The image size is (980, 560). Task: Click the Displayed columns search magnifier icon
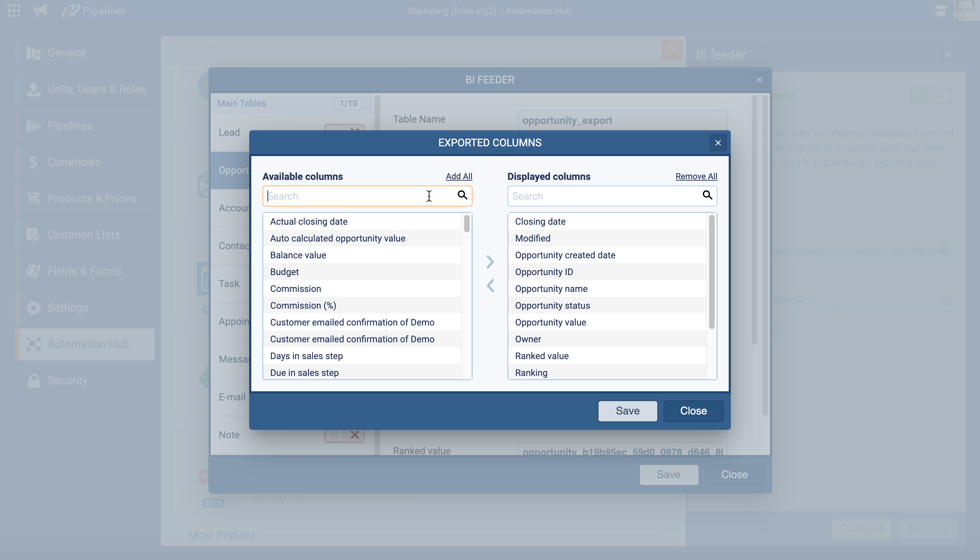(x=707, y=195)
